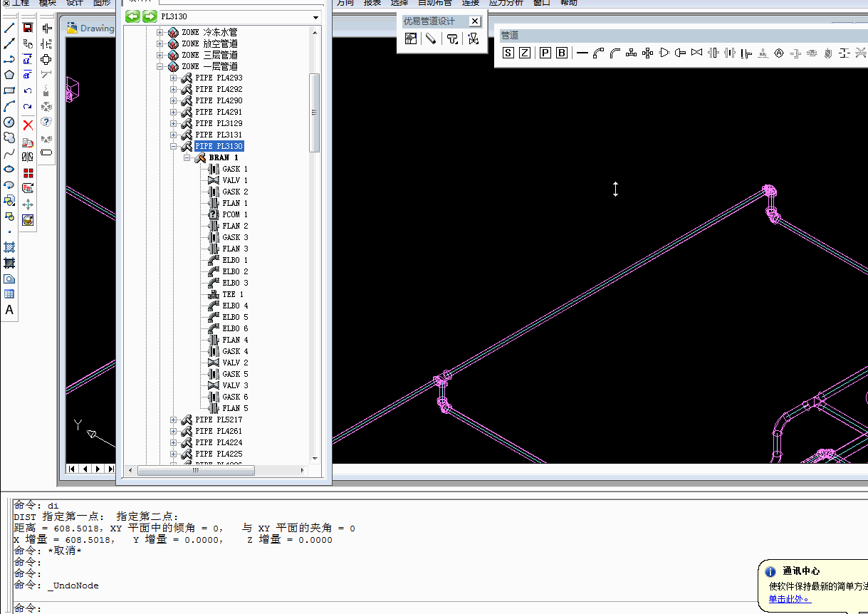Viewport: 868px width, 614px height.
Task: Click the red four-squares array icon
Action: coord(28,172)
